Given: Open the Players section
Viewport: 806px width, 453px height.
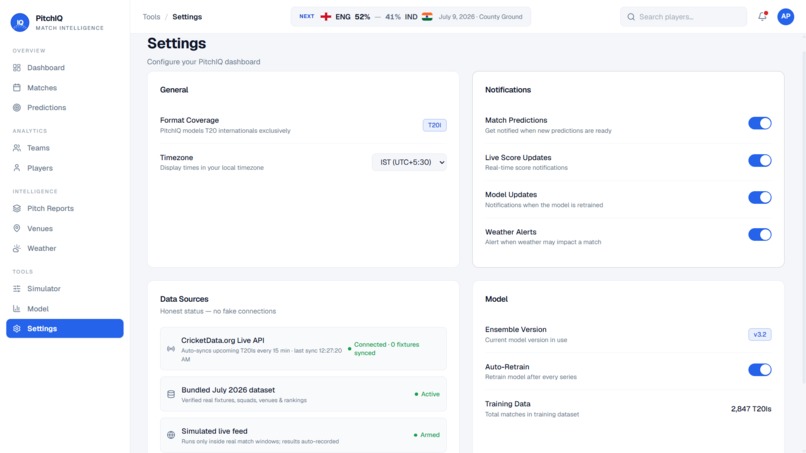Looking at the screenshot, I should tap(65, 168).
